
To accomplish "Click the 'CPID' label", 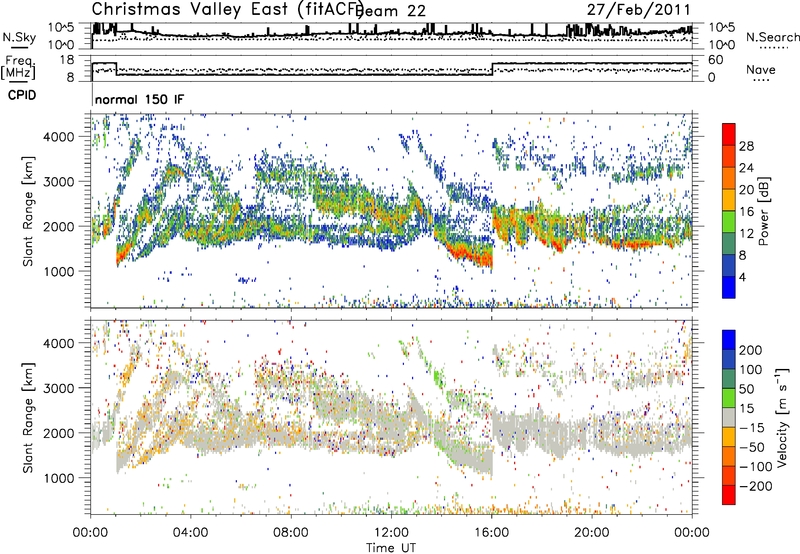I will tap(22, 95).
